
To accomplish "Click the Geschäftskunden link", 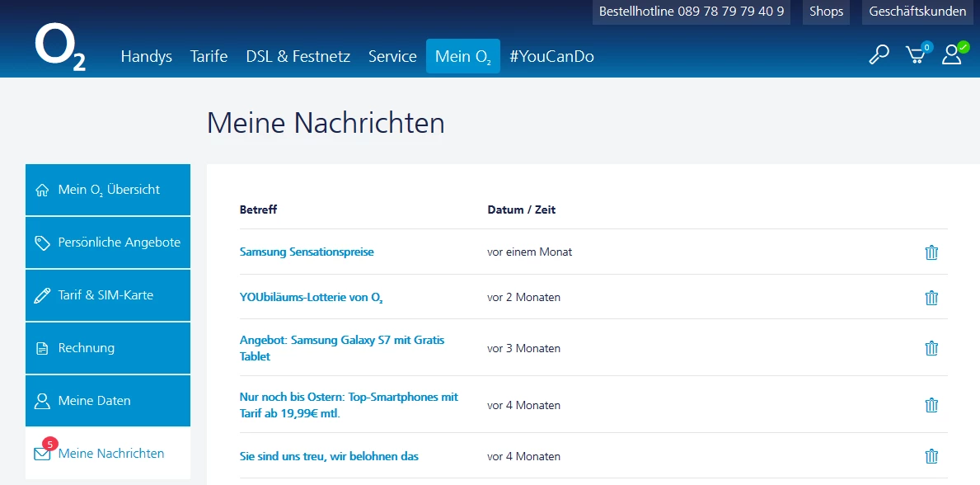I will coord(917,12).
